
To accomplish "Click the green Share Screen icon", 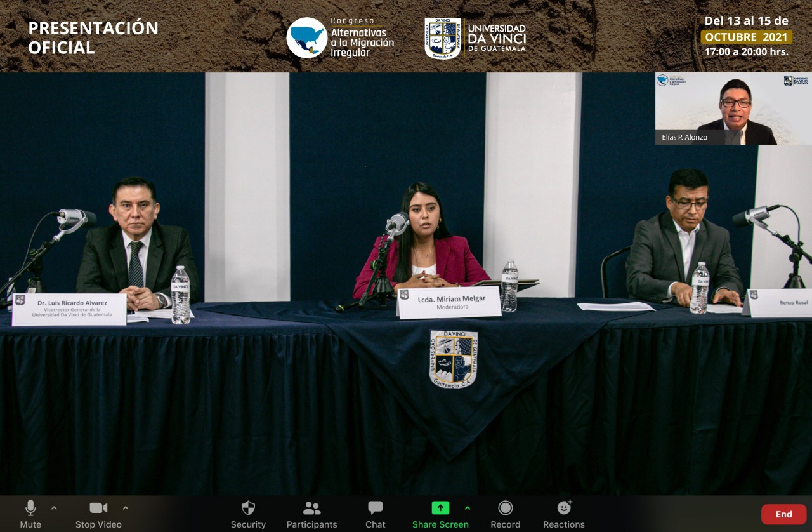I will tap(440, 508).
